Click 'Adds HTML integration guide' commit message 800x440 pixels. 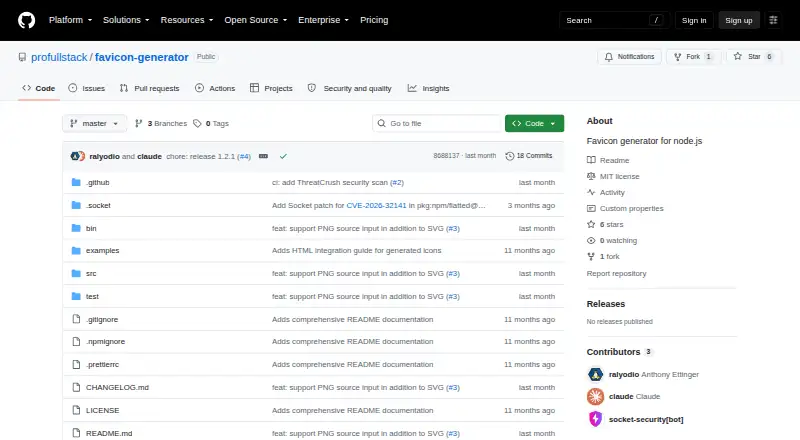pyautogui.click(x=357, y=251)
